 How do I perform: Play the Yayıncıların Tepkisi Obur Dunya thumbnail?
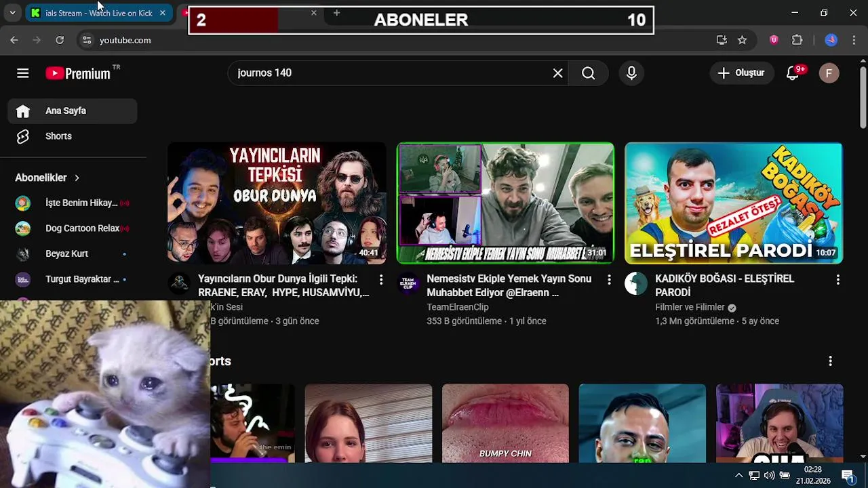click(x=277, y=203)
